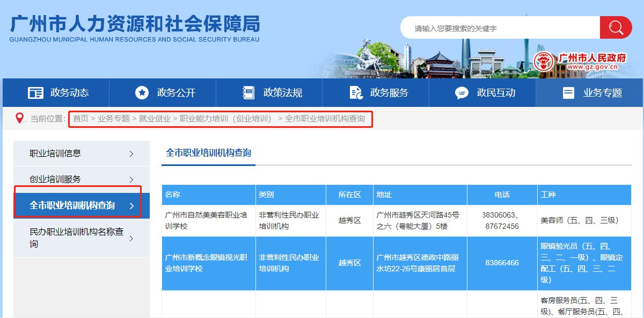
Task: Expand 民办职业培训机构名称查询 sidebar arrow
Action: [x=131, y=238]
